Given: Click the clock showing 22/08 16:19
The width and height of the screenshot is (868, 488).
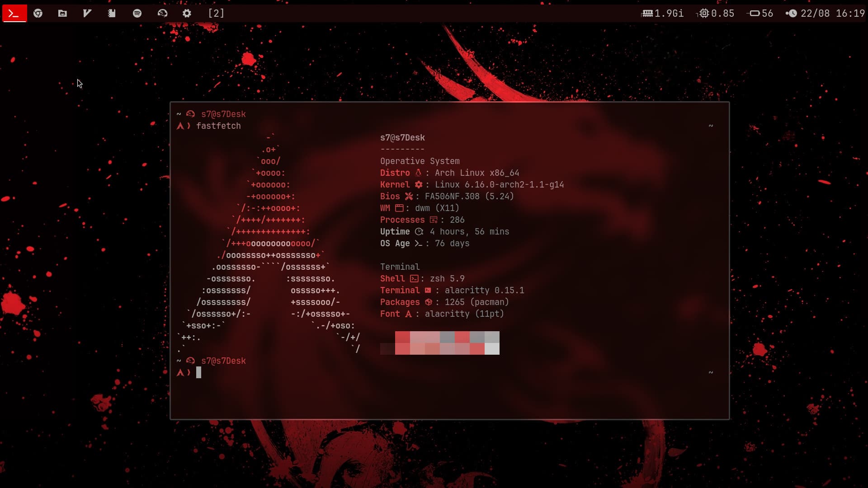Looking at the screenshot, I should coord(825,14).
